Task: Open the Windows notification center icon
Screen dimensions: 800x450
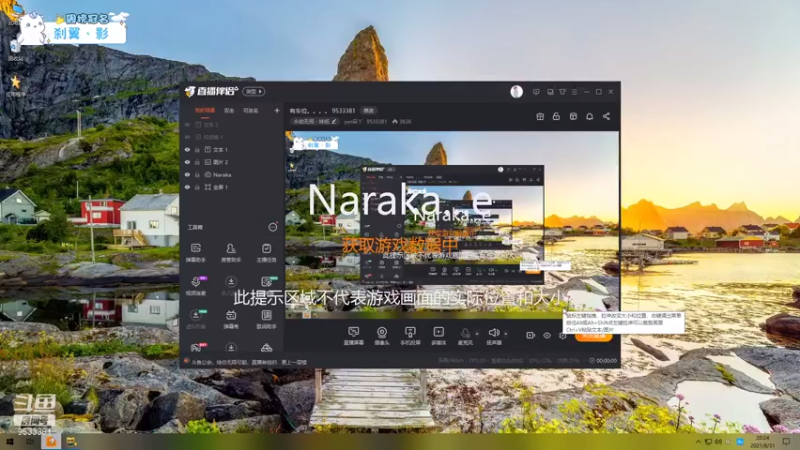Action: point(786,441)
